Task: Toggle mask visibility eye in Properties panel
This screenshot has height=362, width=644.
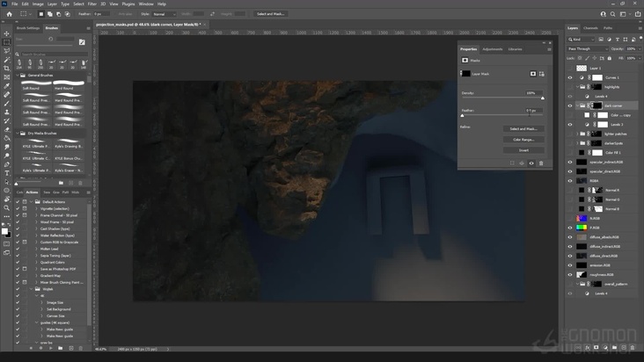Action: pyautogui.click(x=531, y=163)
